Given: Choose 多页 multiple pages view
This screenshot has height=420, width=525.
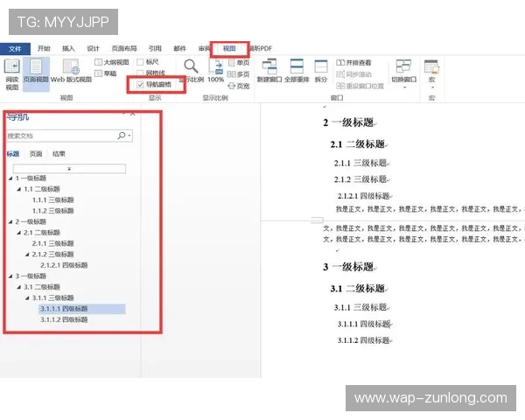Looking at the screenshot, I should 238,74.
